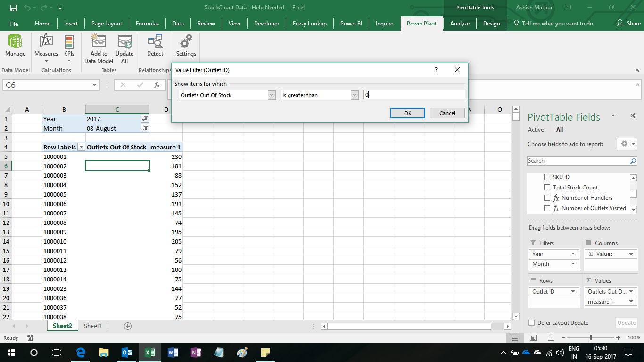
Task: Toggle Defer Layout Update checkbox
Action: pyautogui.click(x=532, y=323)
